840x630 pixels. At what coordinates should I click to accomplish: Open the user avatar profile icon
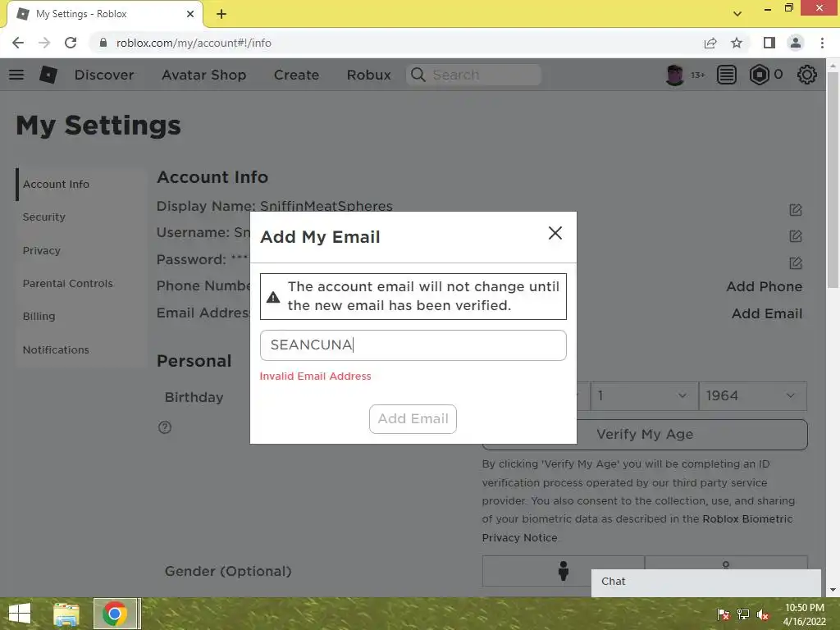pos(674,75)
